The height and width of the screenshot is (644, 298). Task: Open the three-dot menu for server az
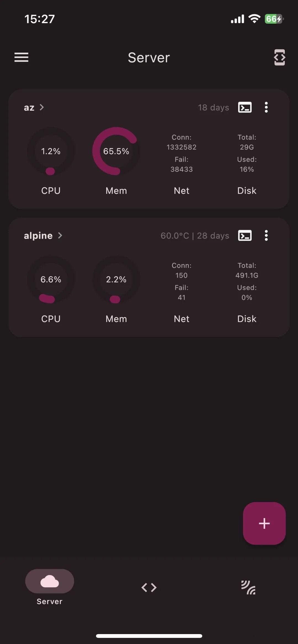pos(266,107)
